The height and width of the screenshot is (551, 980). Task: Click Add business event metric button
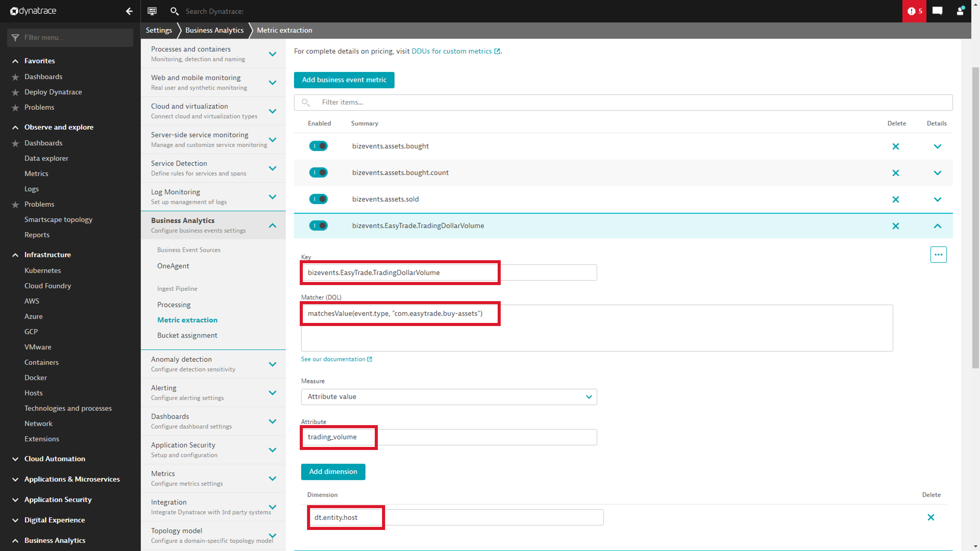click(x=344, y=80)
